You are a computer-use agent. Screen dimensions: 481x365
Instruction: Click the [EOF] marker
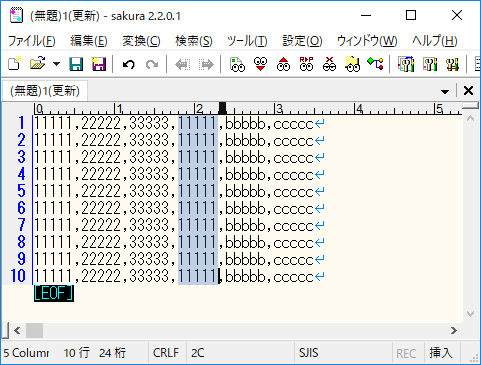point(54,293)
